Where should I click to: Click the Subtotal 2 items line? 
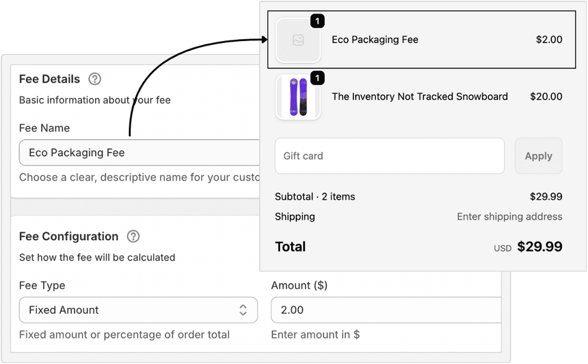(315, 196)
